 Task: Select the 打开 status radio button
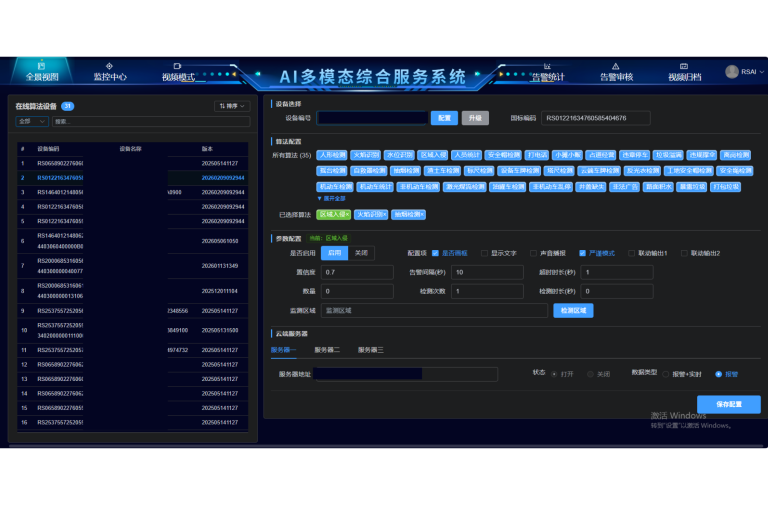[554, 374]
